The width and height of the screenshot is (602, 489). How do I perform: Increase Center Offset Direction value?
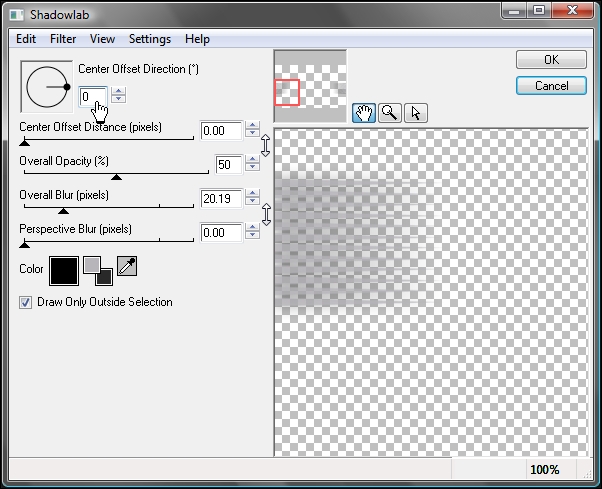[119, 91]
